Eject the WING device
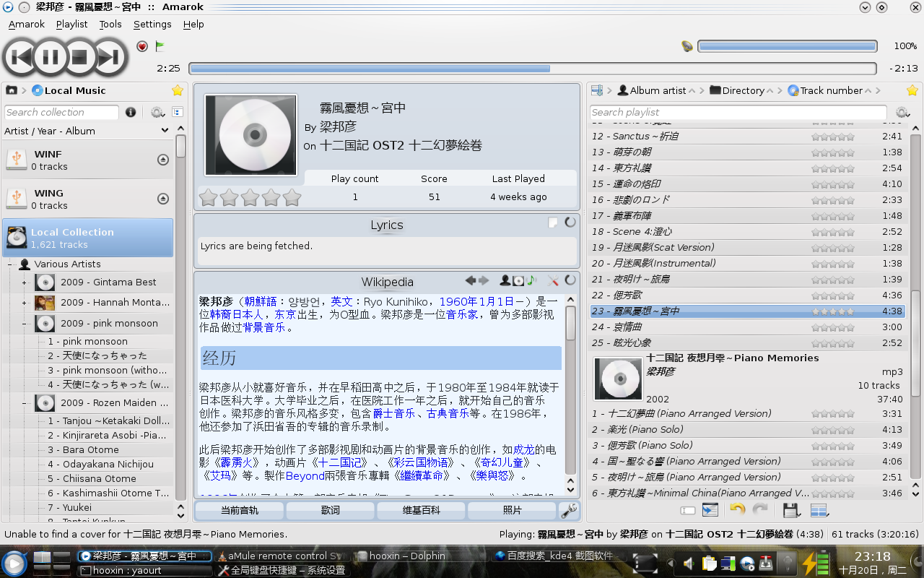The width and height of the screenshot is (924, 578). pos(163,199)
